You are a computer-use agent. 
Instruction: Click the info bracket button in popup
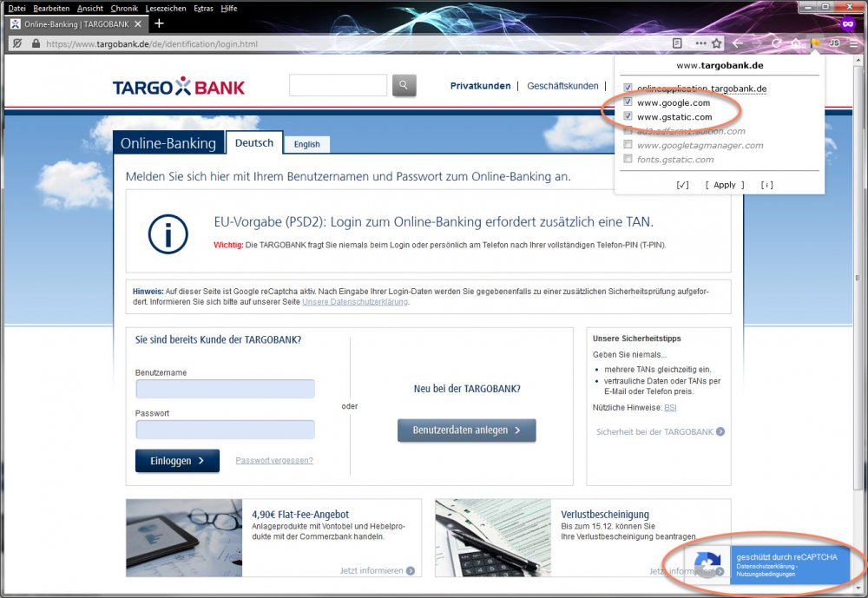pos(766,185)
